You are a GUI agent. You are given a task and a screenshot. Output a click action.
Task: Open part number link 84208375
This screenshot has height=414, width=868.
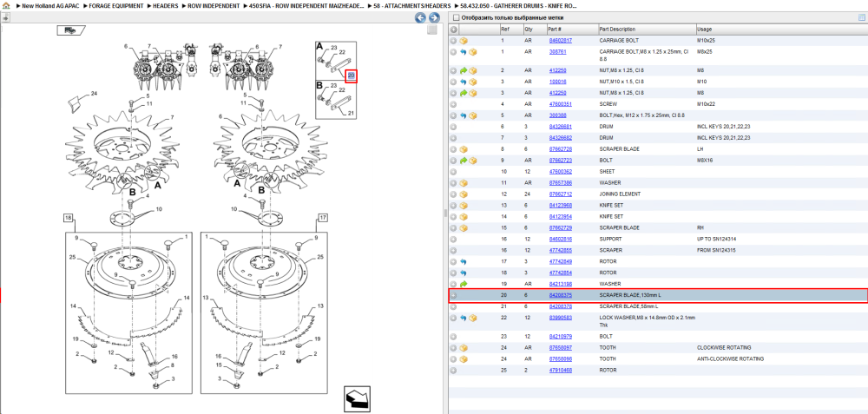(561, 296)
